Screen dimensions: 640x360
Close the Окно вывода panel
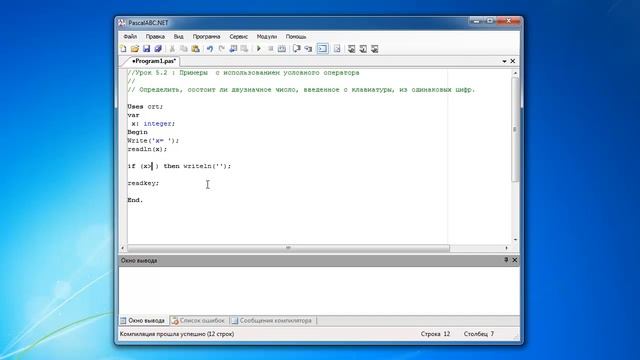pos(515,260)
